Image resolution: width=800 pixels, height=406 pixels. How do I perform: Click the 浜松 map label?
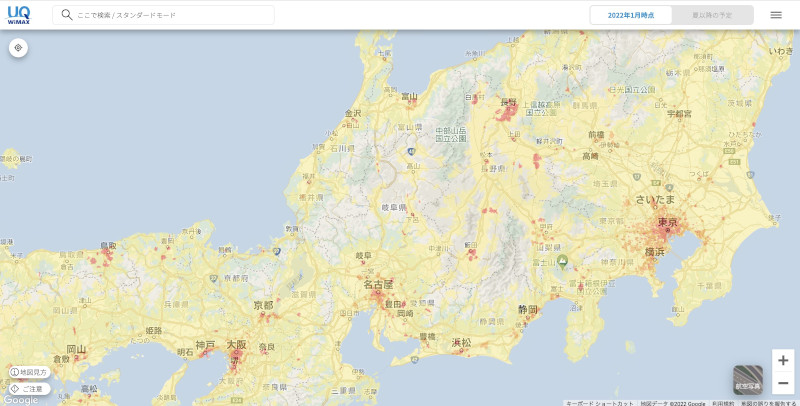(x=461, y=343)
